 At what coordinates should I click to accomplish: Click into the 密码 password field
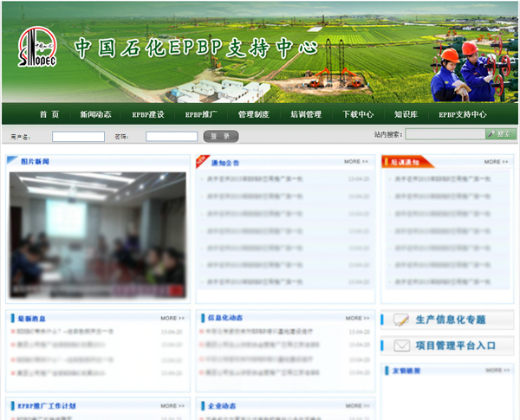click(171, 136)
